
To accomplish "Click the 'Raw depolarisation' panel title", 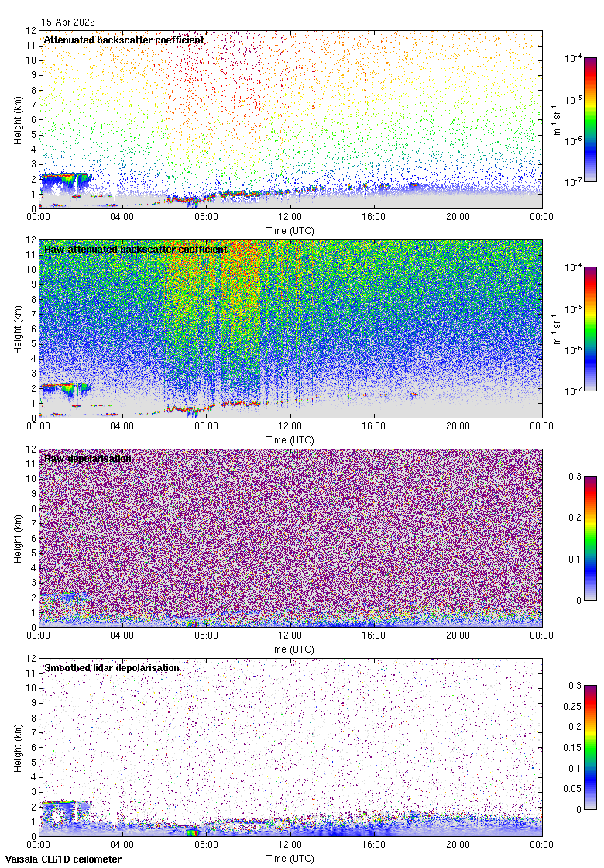I will pyautogui.click(x=88, y=458).
